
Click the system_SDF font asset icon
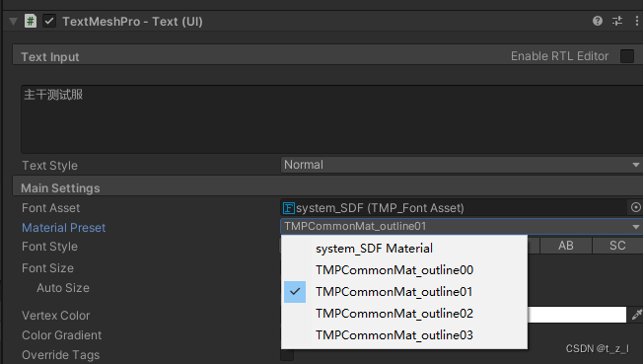289,208
